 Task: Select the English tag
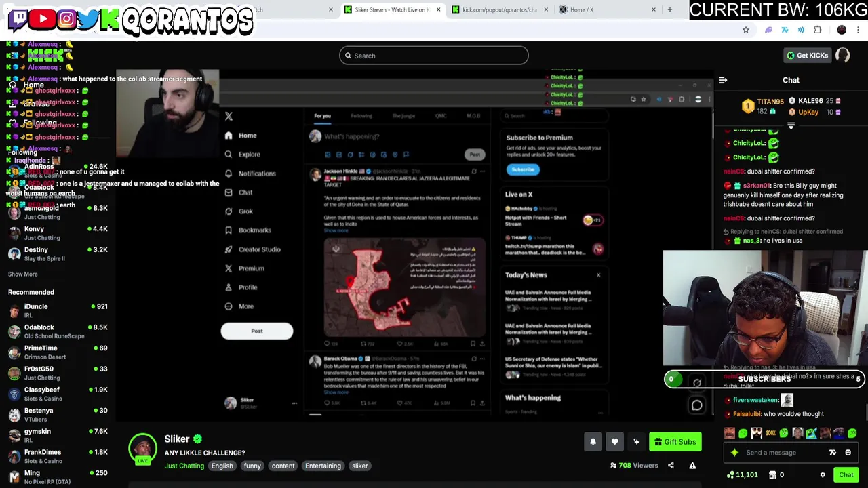[x=222, y=466]
